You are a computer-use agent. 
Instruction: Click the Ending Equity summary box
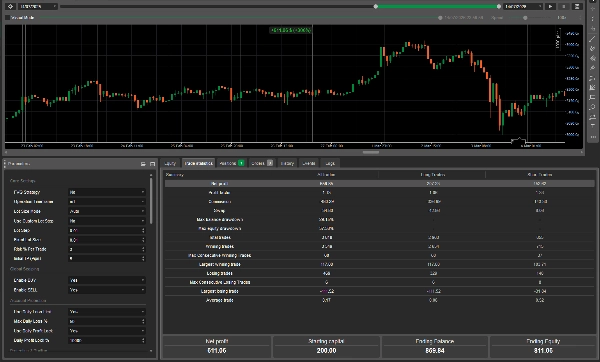tap(543, 347)
